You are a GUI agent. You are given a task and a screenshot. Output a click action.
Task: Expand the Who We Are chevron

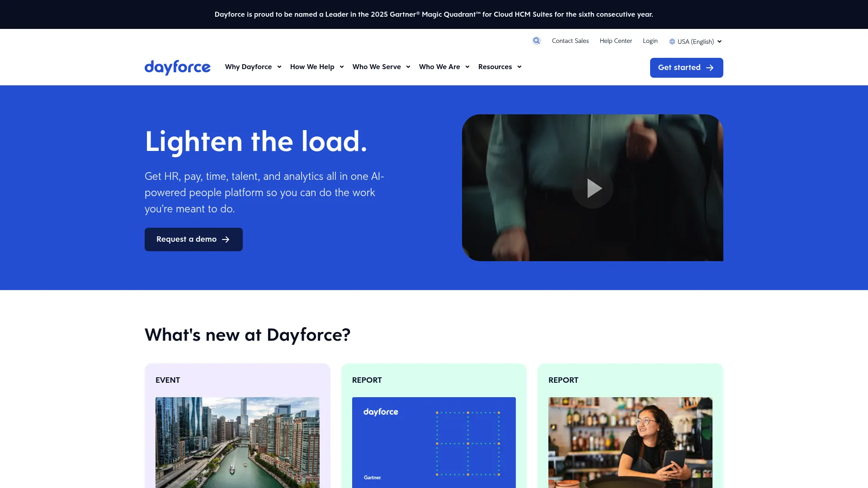pyautogui.click(x=467, y=67)
